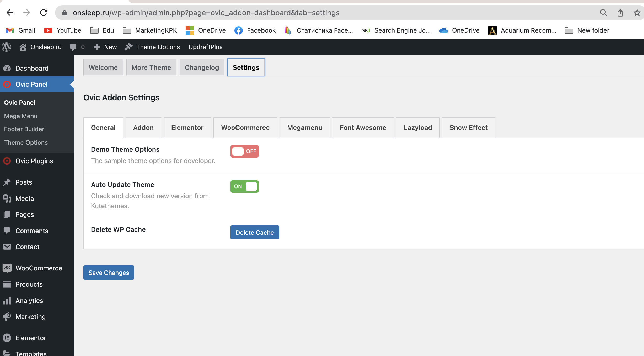This screenshot has width=644, height=356.
Task: Select Ovic Panel in the sidebar
Action: (37, 84)
